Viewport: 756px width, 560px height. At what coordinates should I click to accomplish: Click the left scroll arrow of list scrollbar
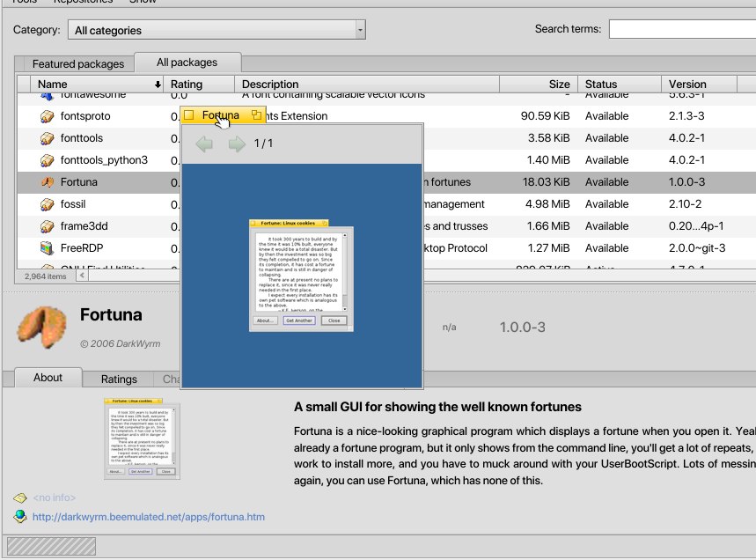tap(82, 276)
